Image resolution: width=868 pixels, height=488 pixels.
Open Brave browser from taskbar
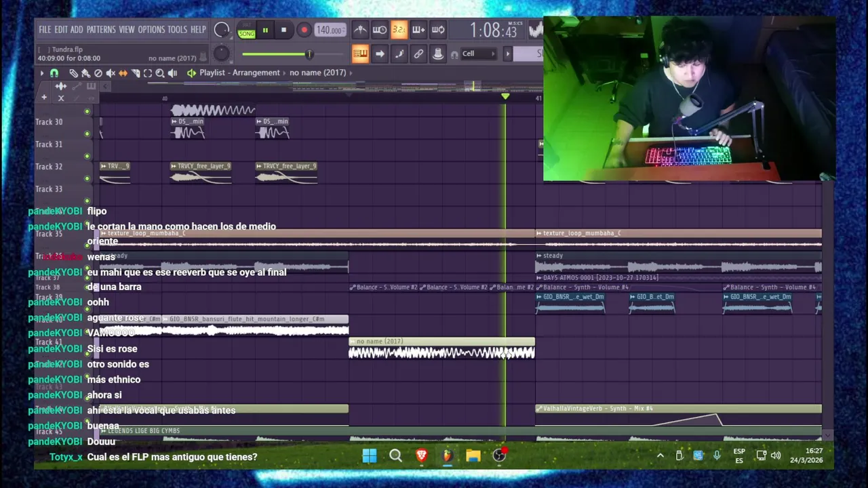421,456
